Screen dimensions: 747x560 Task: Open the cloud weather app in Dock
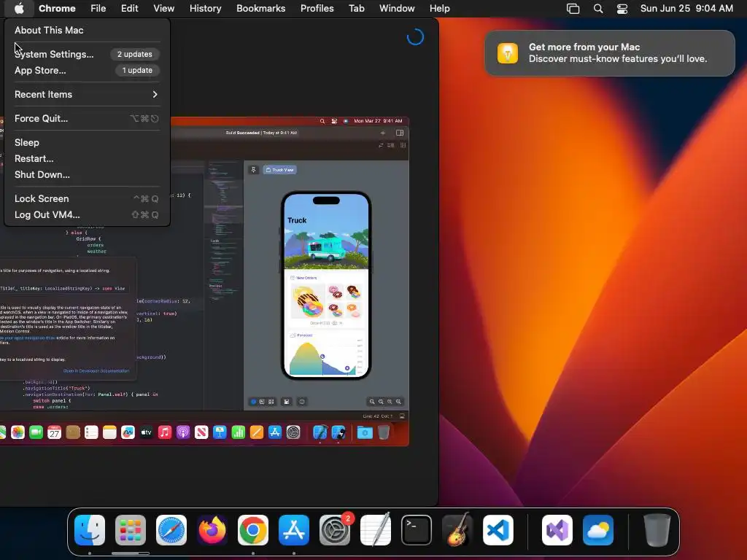(x=598, y=530)
